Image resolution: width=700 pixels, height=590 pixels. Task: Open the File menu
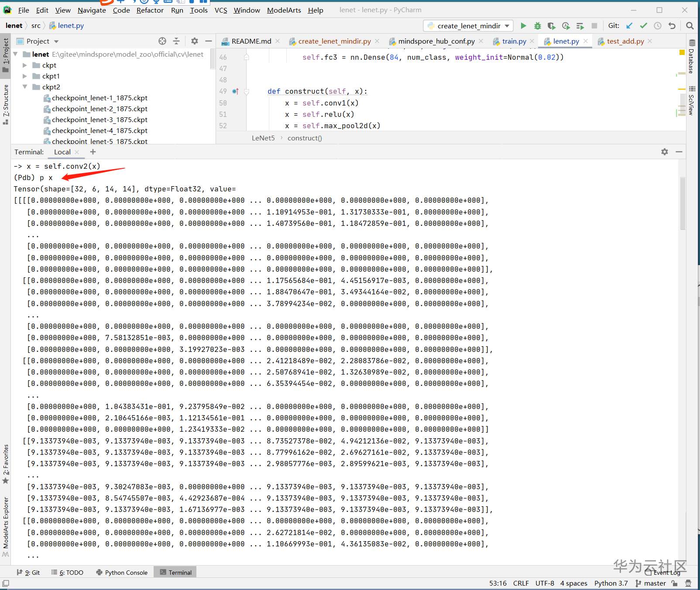tap(24, 10)
